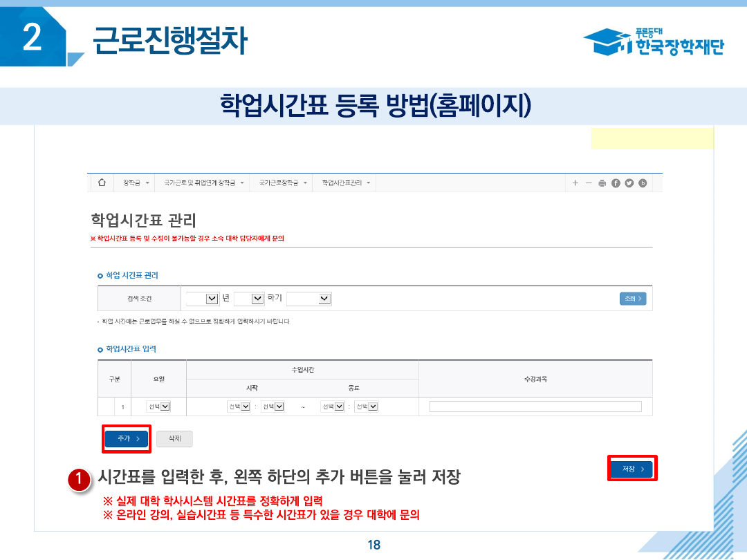
Task: Click the gray 삭제 button
Action: coord(174,438)
